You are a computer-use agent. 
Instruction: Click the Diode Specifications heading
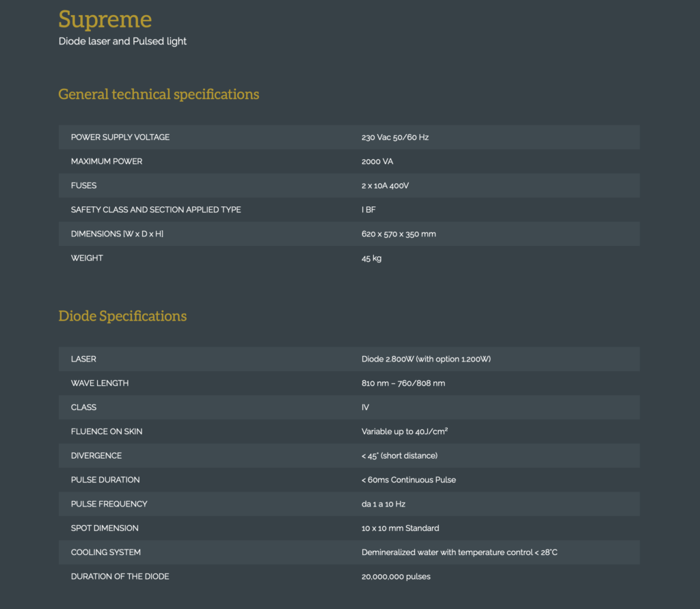pos(122,316)
